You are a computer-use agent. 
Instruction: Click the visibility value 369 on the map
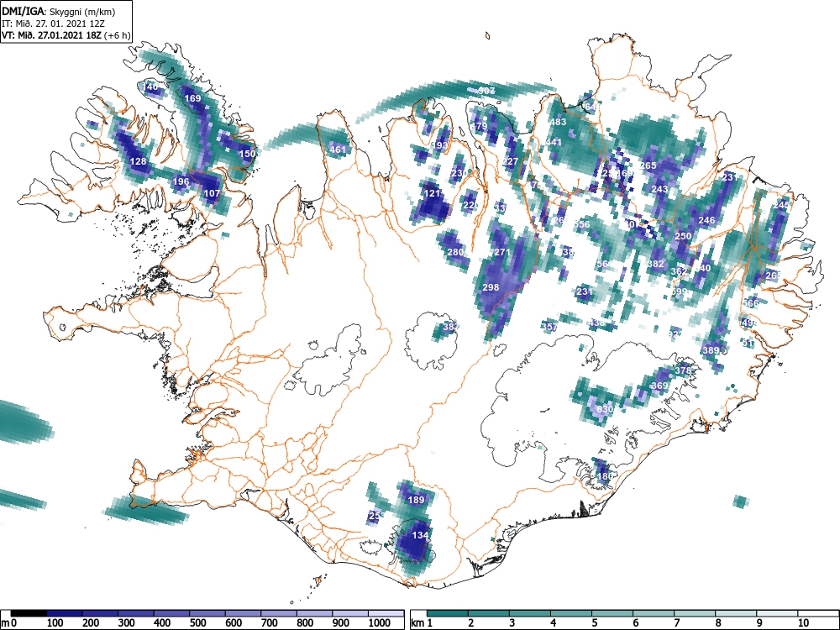tap(659, 386)
